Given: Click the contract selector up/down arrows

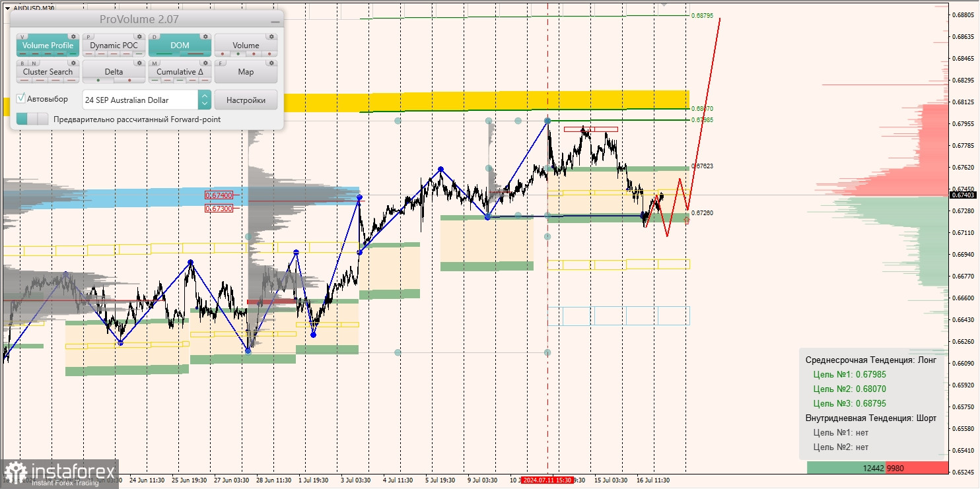Looking at the screenshot, I should point(205,100).
